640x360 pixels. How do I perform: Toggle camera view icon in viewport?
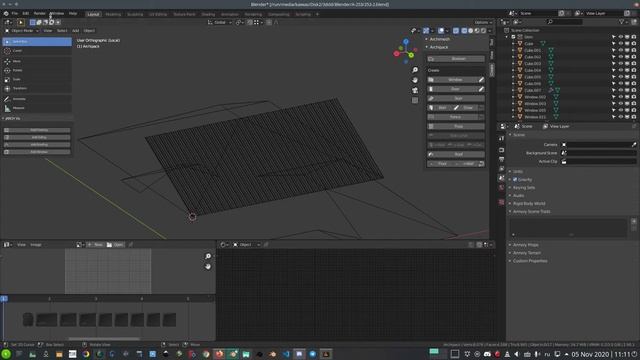pos(415,90)
